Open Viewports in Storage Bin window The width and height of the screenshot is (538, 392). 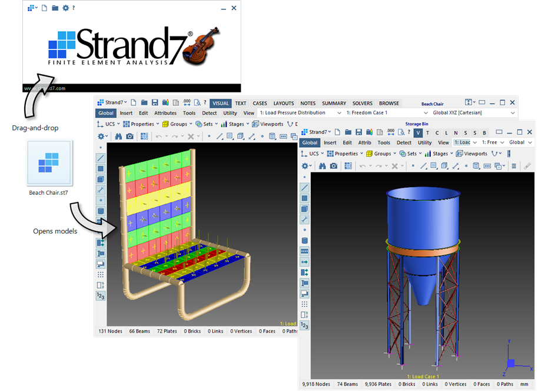point(471,154)
